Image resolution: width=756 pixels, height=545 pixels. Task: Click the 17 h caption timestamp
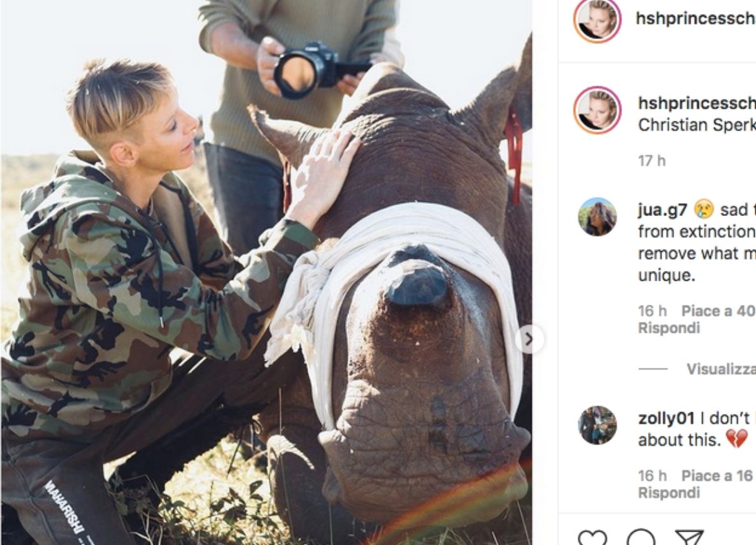pos(652,161)
